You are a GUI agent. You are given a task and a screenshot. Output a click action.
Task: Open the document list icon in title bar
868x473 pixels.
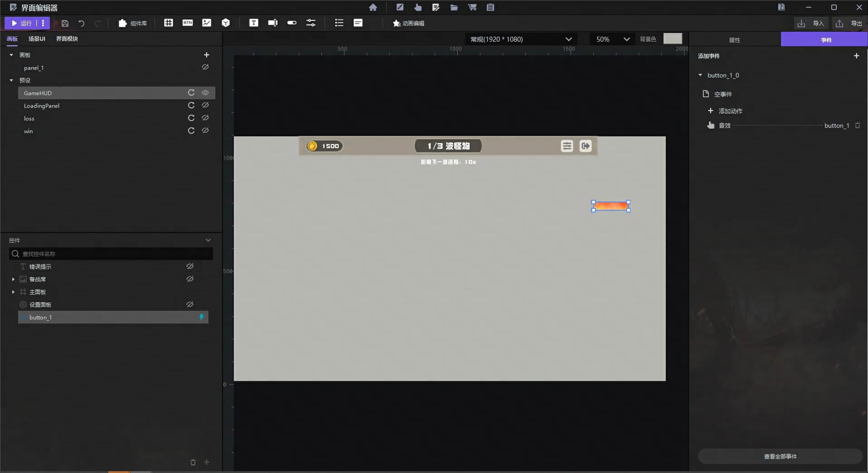click(x=490, y=7)
